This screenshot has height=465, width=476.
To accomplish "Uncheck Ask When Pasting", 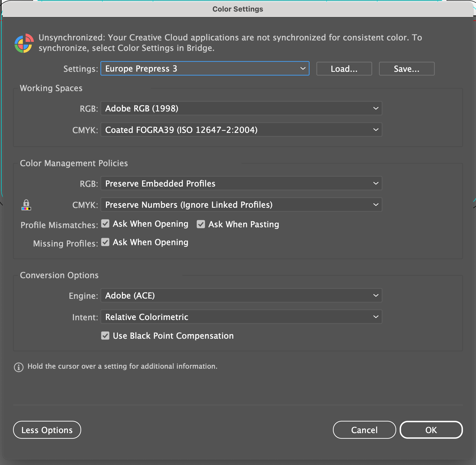I will coord(201,224).
